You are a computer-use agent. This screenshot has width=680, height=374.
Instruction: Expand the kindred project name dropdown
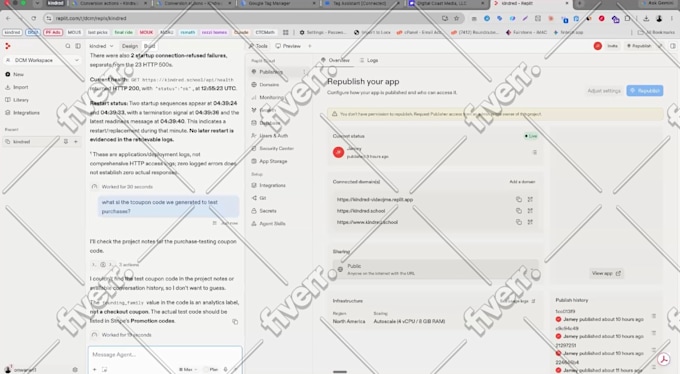point(101,46)
